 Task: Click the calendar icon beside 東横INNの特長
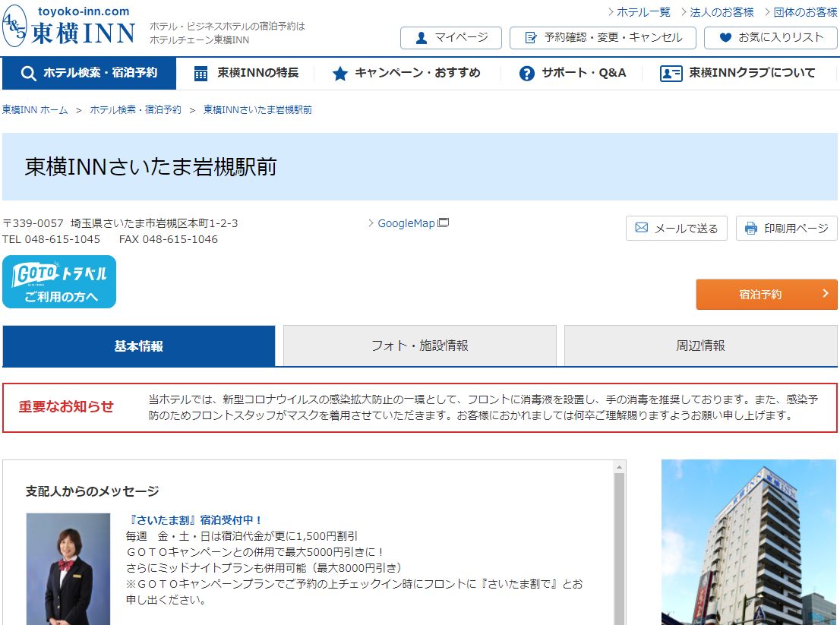tap(201, 74)
